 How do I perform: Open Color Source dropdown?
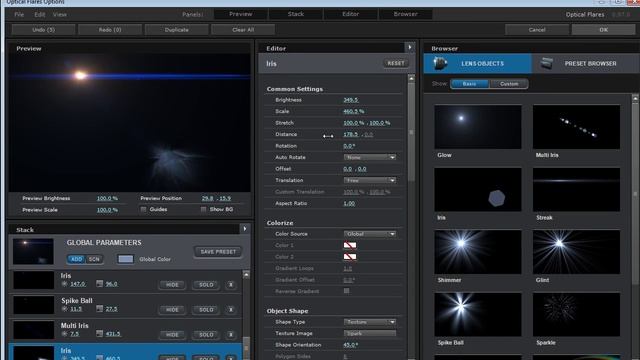(370, 234)
